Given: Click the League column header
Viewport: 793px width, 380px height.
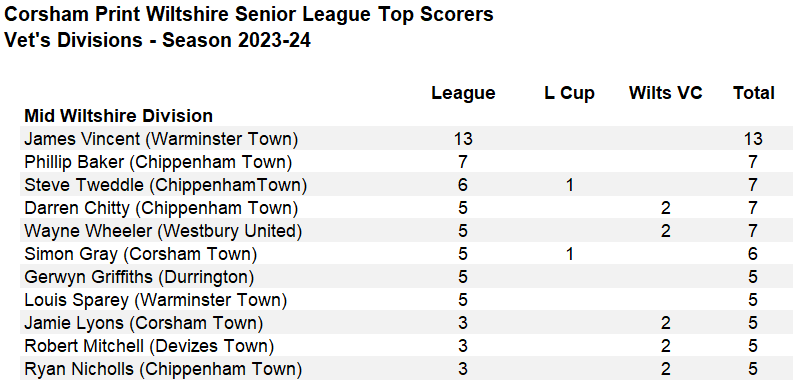Looking at the screenshot, I should click(x=463, y=93).
